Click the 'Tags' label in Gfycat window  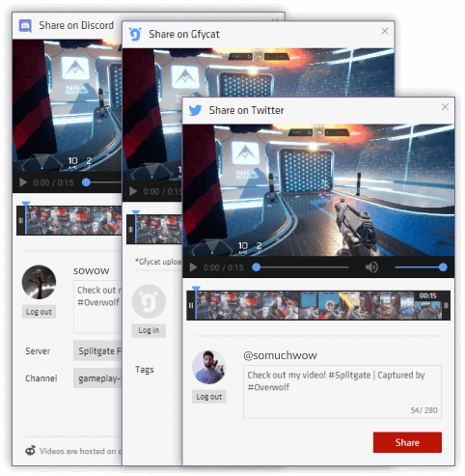coord(145,370)
